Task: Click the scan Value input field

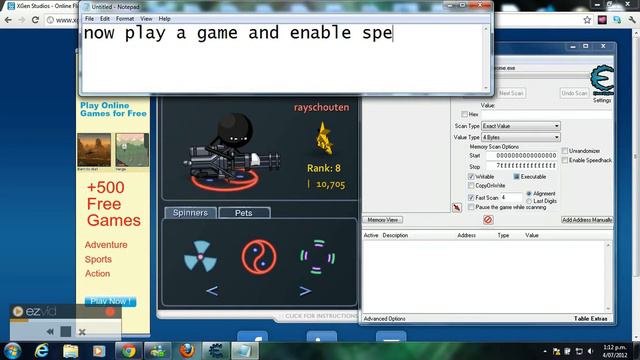Action: point(547,115)
